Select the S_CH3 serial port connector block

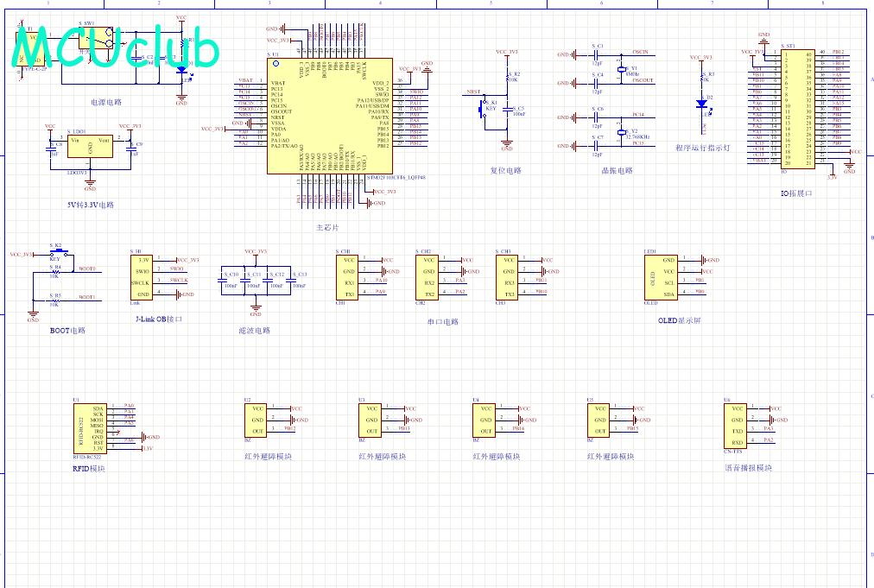(x=507, y=277)
